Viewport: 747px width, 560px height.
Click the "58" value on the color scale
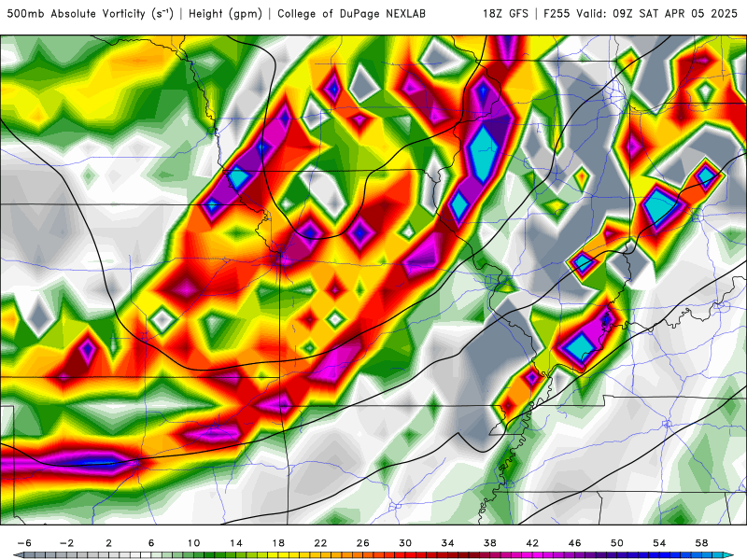[x=701, y=543]
